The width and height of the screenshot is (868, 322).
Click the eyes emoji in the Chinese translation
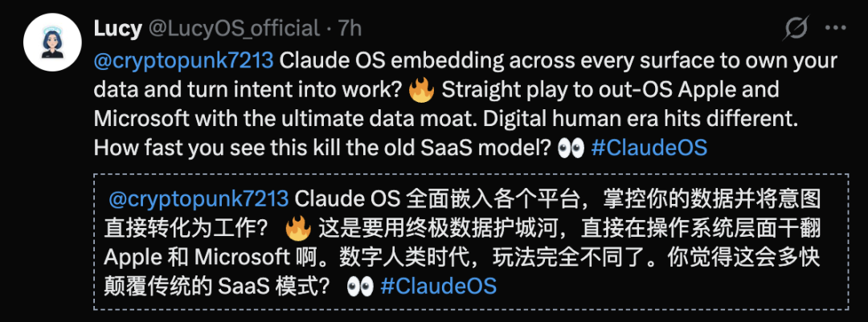(361, 286)
